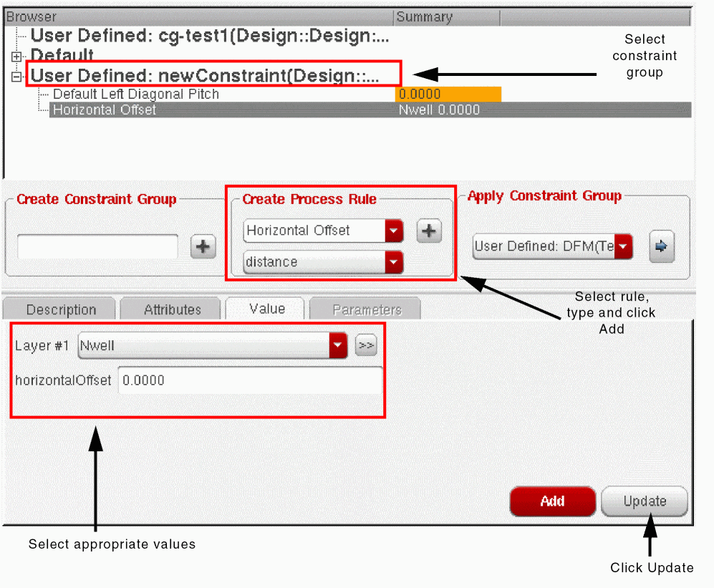Viewport: 714px width, 588px height.
Task: Select User Defined: cg-test1 tree item
Action: pos(210,36)
